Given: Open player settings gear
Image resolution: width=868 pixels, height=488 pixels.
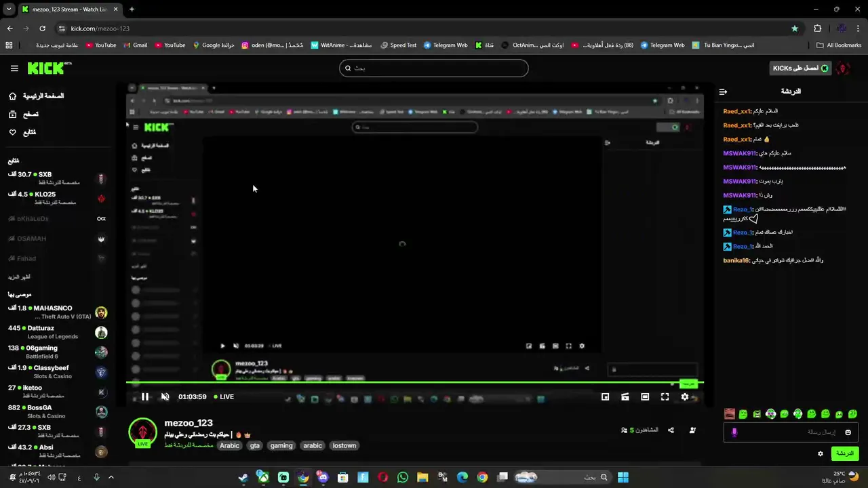Looking at the screenshot, I should click(685, 397).
